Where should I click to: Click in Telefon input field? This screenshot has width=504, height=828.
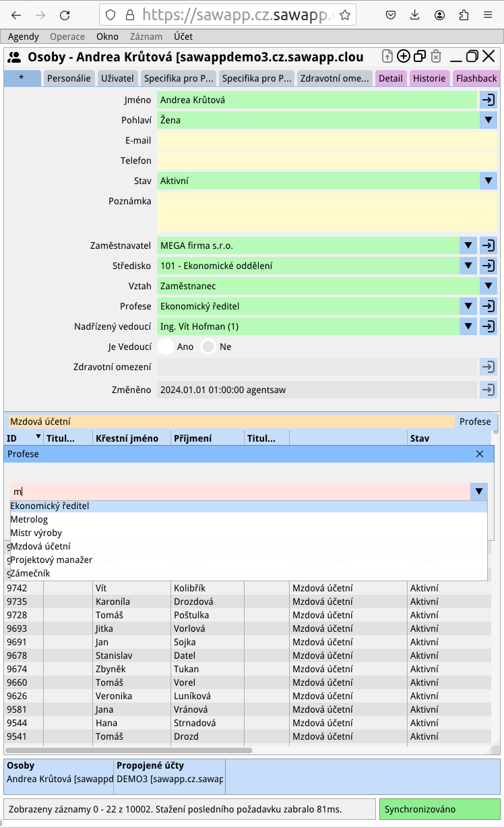(x=327, y=160)
